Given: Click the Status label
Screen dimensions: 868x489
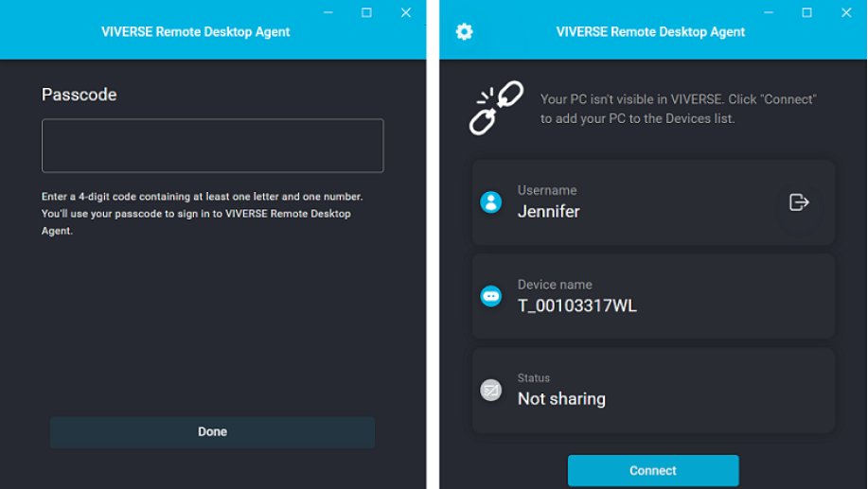Looking at the screenshot, I should (x=534, y=377).
